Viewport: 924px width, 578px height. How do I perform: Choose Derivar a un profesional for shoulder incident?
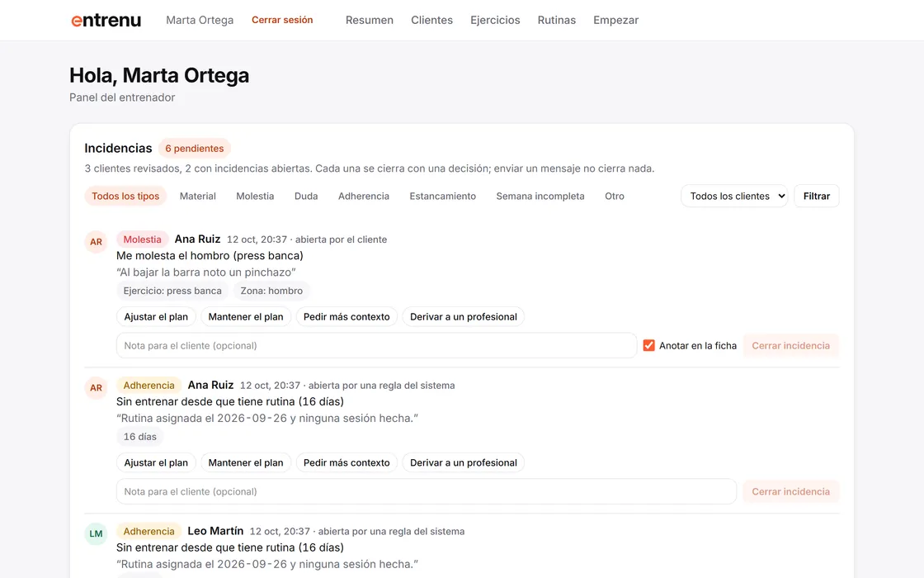point(463,317)
